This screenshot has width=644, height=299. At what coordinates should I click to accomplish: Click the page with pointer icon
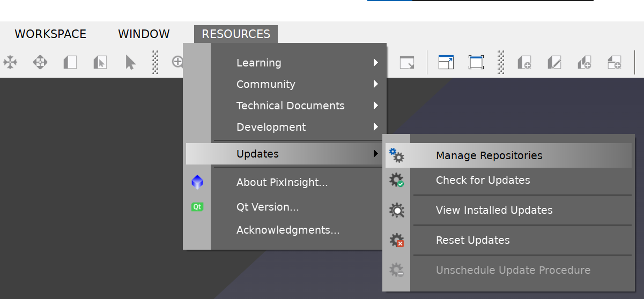tap(100, 62)
